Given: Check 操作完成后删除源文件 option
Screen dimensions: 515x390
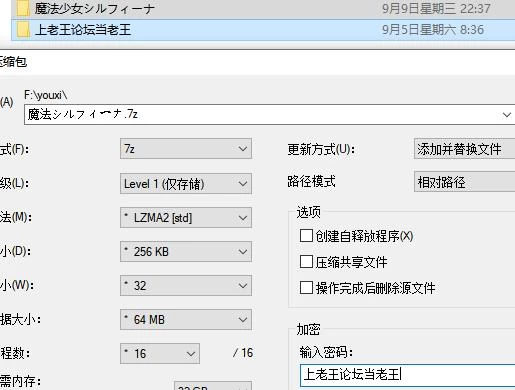Looking at the screenshot, I should (306, 287).
